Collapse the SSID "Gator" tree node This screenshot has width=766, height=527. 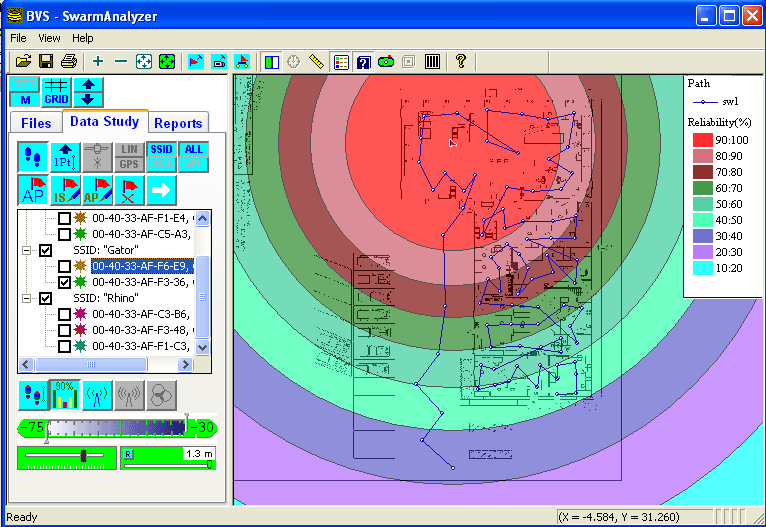click(x=27, y=251)
